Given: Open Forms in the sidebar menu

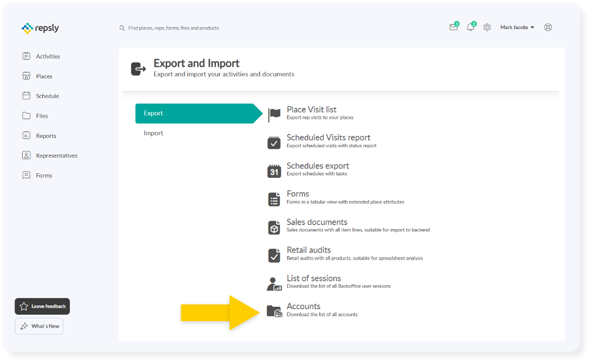Looking at the screenshot, I should click(x=44, y=175).
